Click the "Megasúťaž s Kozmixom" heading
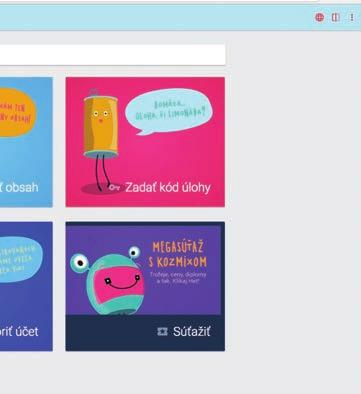Image resolution: width=361 pixels, height=394 pixels. (x=178, y=254)
